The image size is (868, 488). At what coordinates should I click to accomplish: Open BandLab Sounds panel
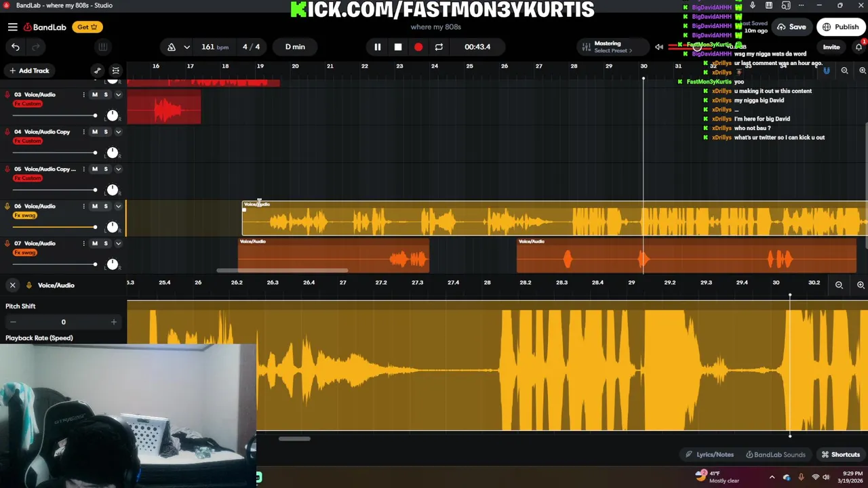(776, 455)
